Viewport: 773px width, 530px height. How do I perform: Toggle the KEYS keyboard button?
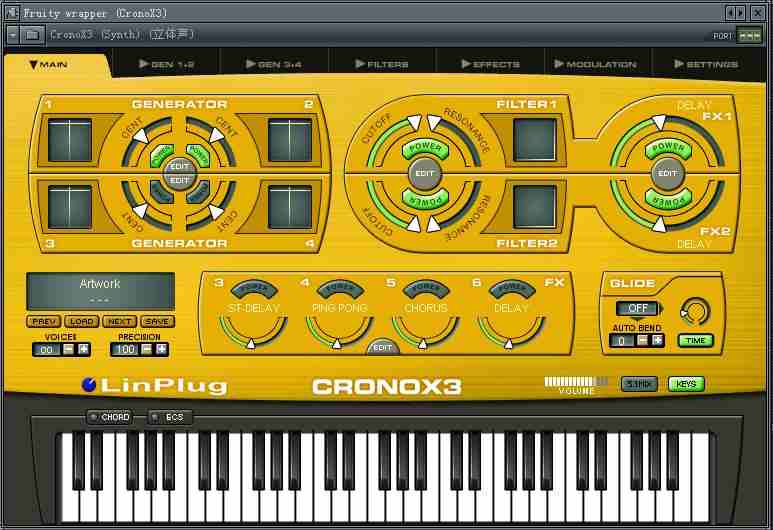coord(686,384)
